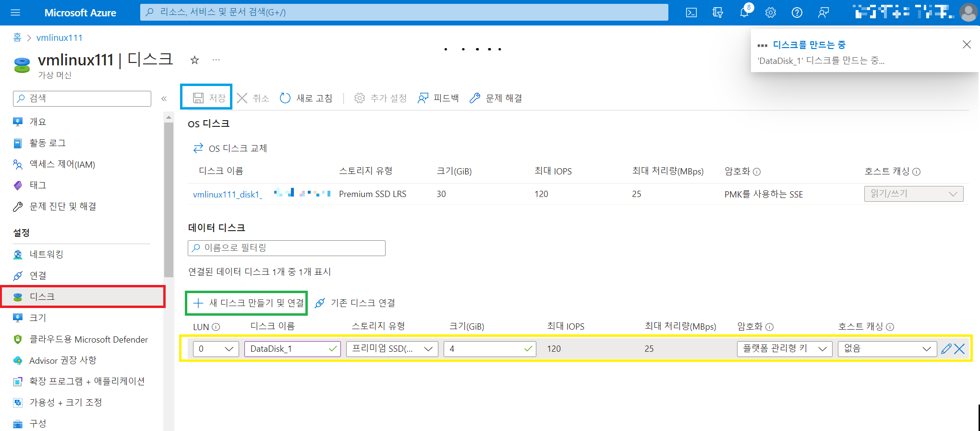Open the more options ellipsis next to title
The height and width of the screenshot is (431, 980).
click(216, 60)
